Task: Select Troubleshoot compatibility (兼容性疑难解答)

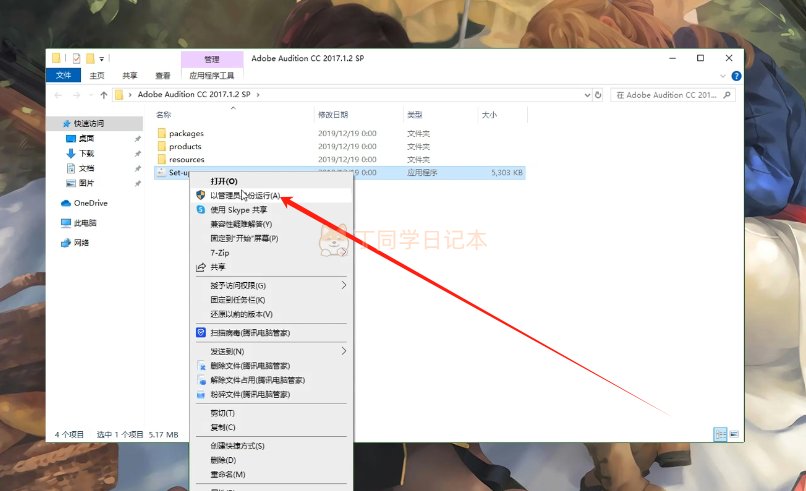Action: pos(241,224)
